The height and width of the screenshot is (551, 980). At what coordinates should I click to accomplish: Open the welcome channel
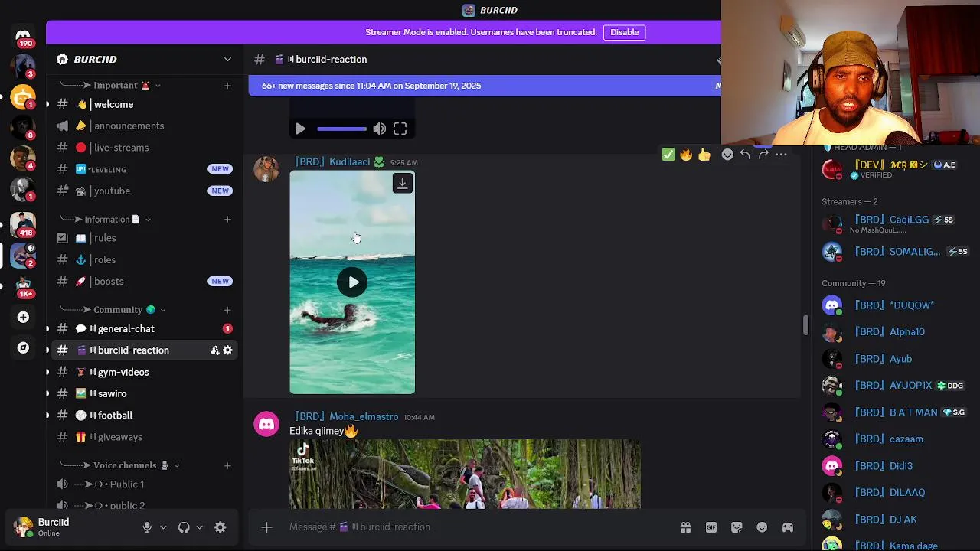tap(145, 104)
